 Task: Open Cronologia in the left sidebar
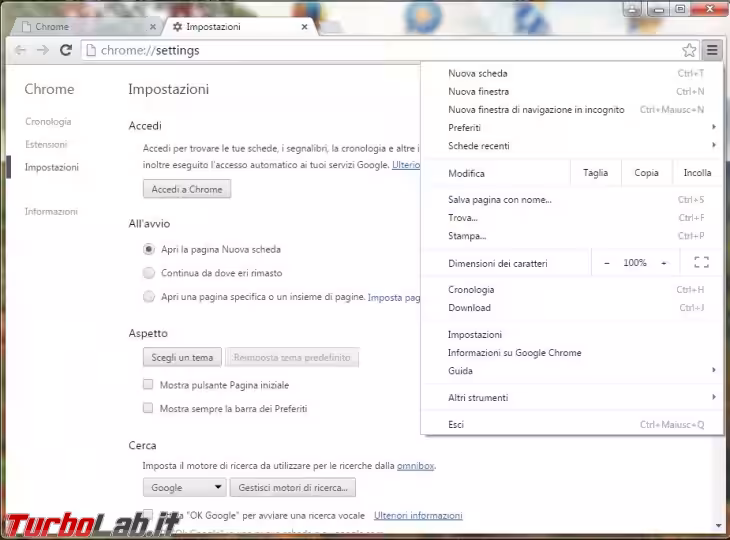pyautogui.click(x=48, y=122)
